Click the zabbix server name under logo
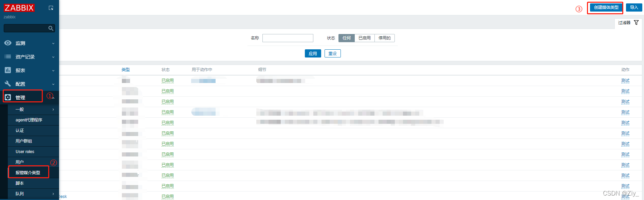 tap(10, 17)
